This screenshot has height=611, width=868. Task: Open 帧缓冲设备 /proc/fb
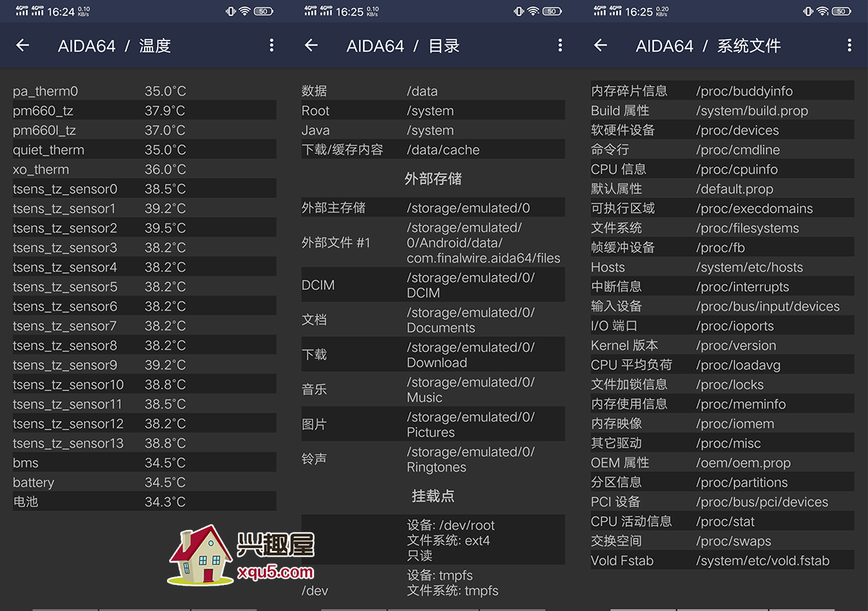pos(723,247)
